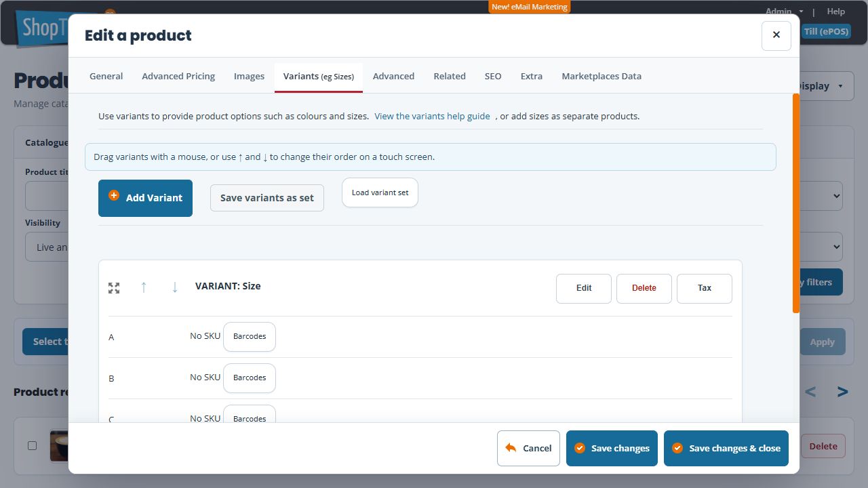
Task: Open Barcodes for option B
Action: click(x=250, y=378)
